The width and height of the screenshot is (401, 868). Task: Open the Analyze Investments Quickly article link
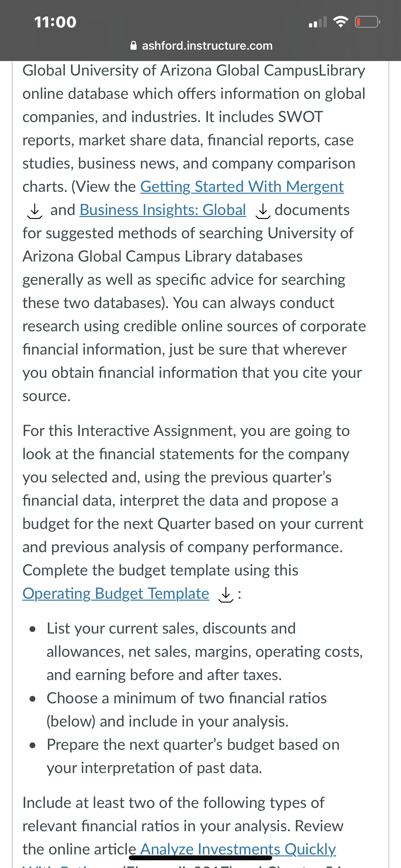[x=238, y=849]
